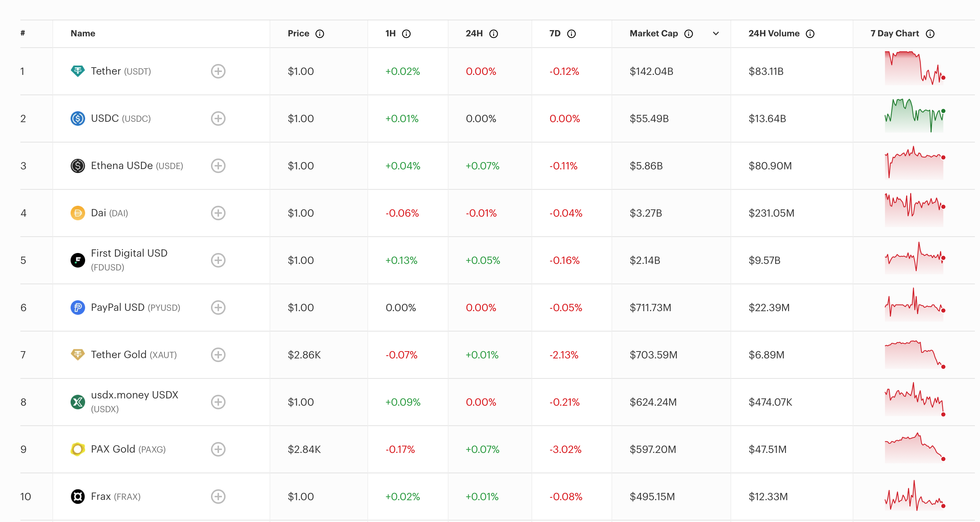Screen dimensions: 980x522
Task: Click Dai 24H volume $231.05M
Action: pos(771,213)
